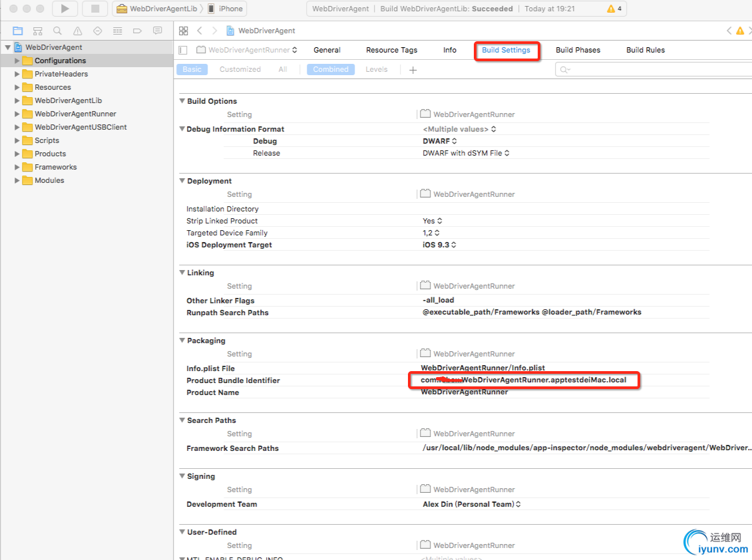
Task: Run the build with the Play button
Action: (65, 9)
